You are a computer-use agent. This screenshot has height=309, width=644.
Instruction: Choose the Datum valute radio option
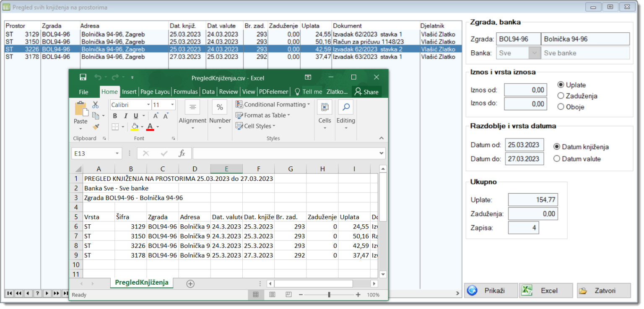click(x=557, y=159)
